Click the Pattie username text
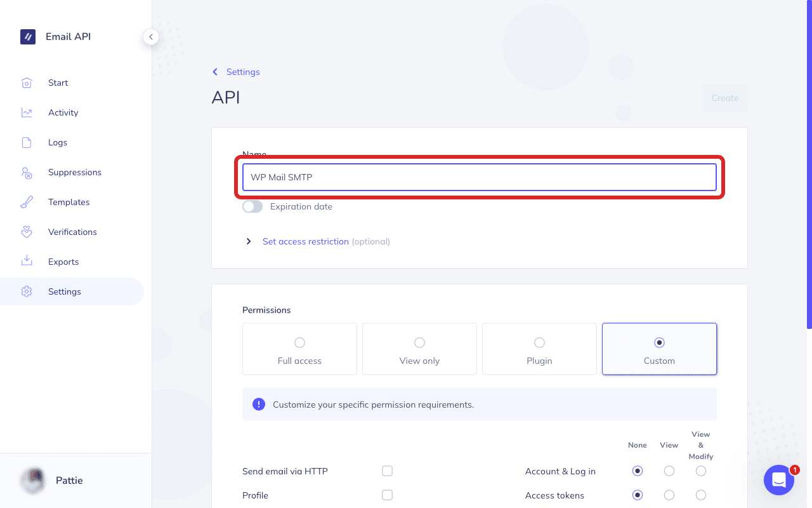The image size is (812, 508). [x=69, y=481]
